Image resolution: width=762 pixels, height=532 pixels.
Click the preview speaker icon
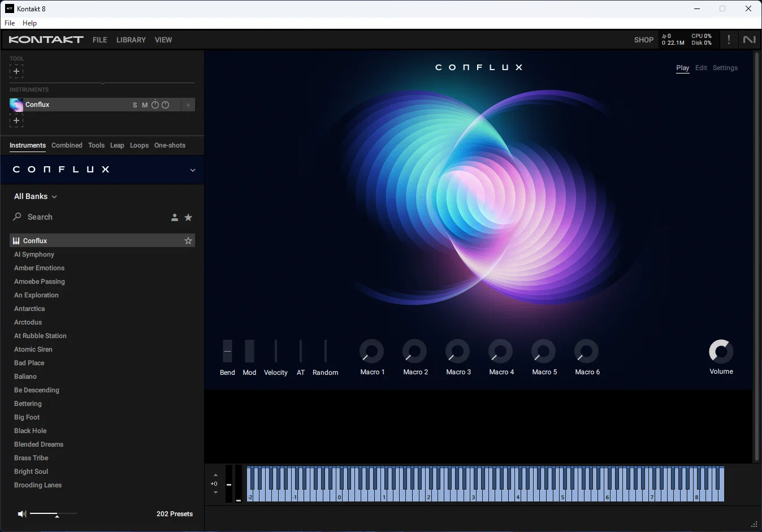pyautogui.click(x=21, y=514)
